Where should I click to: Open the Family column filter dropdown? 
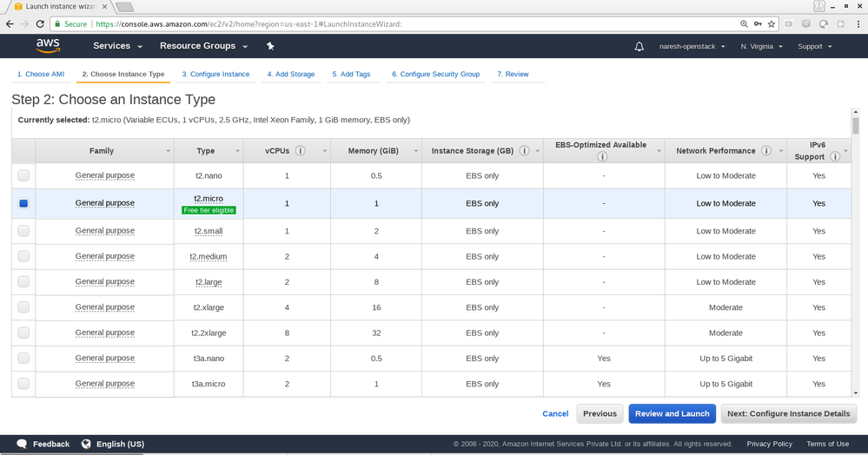(168, 151)
